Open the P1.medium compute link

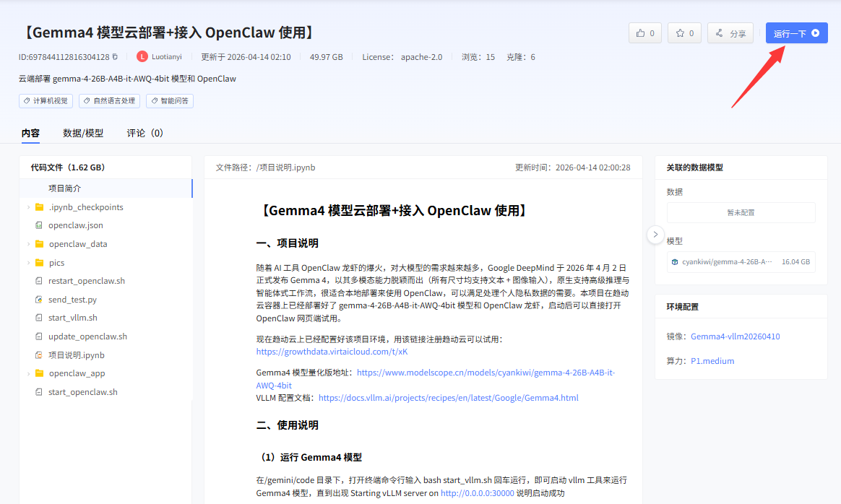tap(712, 361)
